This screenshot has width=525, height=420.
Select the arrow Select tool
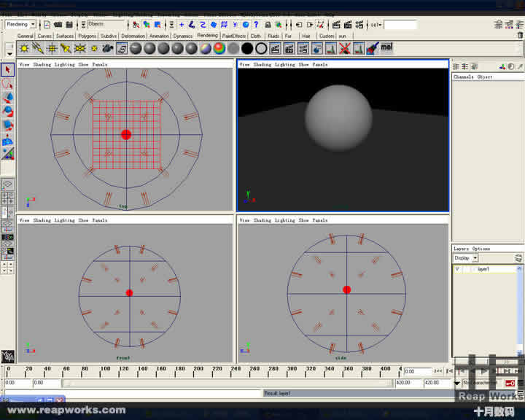pyautogui.click(x=8, y=70)
